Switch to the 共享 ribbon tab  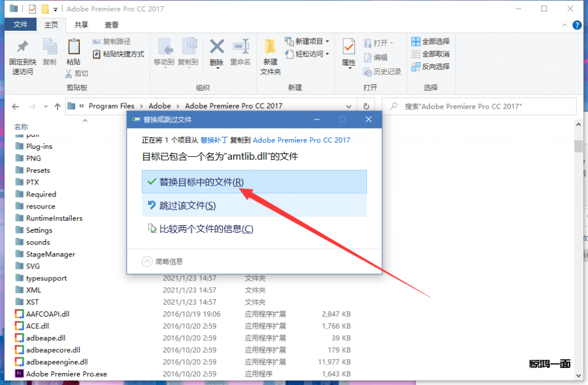tap(82, 25)
